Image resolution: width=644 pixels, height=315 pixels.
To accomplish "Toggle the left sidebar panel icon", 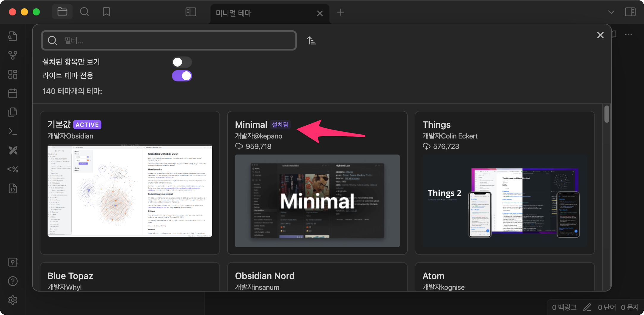I will (191, 12).
